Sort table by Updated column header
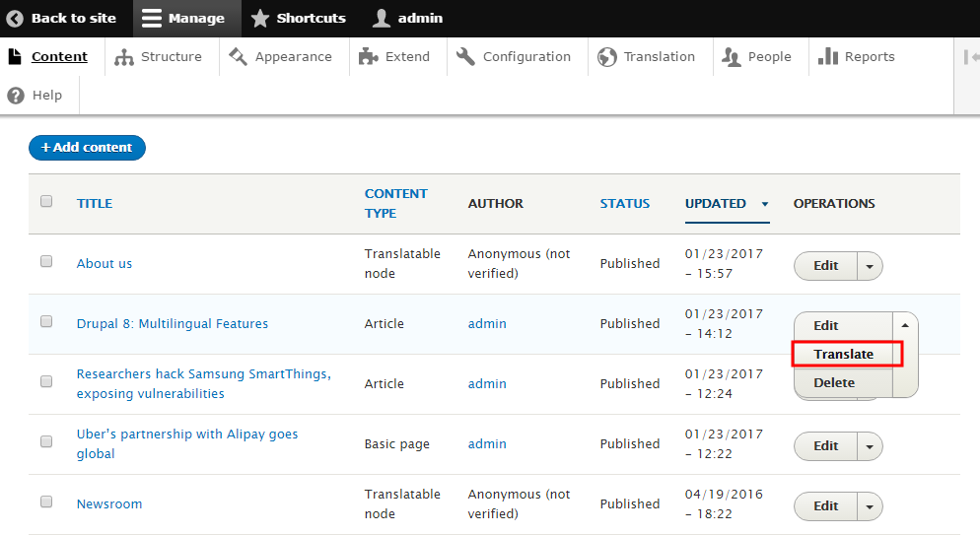Image resolution: width=980 pixels, height=535 pixels. pos(715,204)
